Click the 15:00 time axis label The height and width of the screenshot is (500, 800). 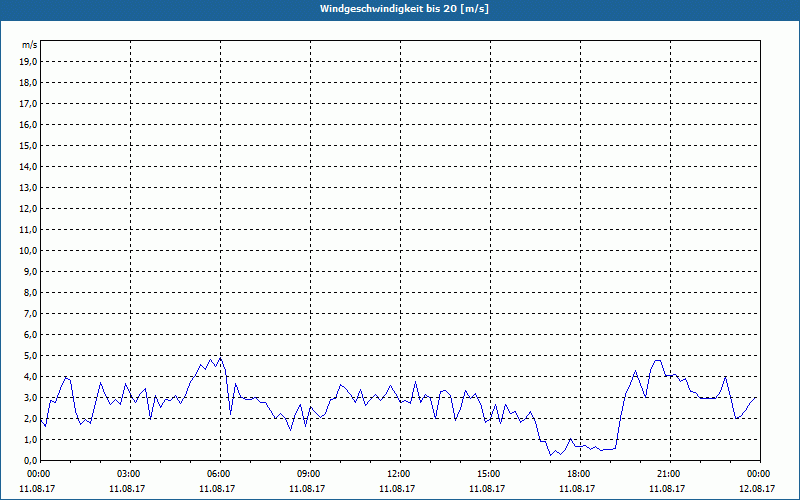(x=489, y=473)
